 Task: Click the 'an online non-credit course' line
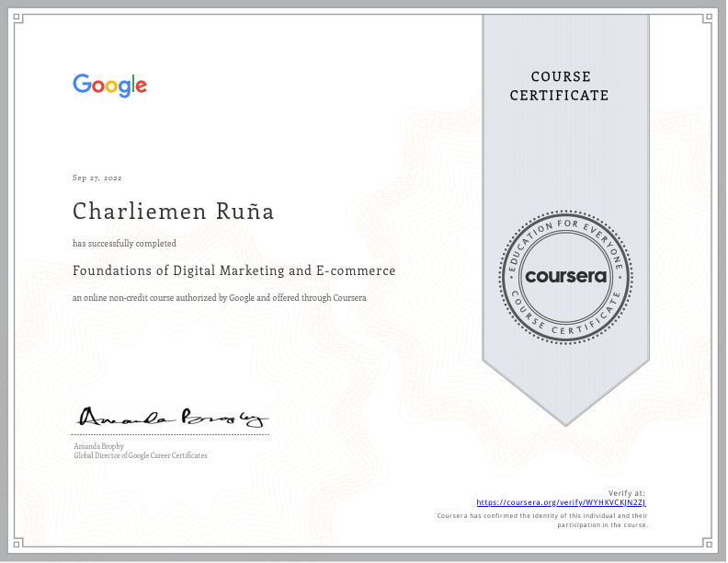coord(219,298)
